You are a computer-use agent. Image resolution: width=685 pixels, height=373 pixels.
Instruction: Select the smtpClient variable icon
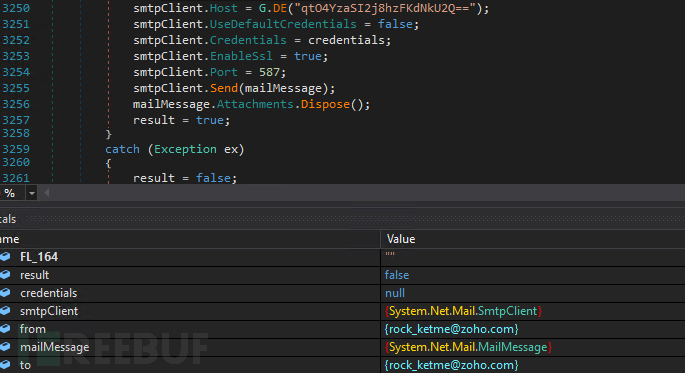[x=5, y=311]
